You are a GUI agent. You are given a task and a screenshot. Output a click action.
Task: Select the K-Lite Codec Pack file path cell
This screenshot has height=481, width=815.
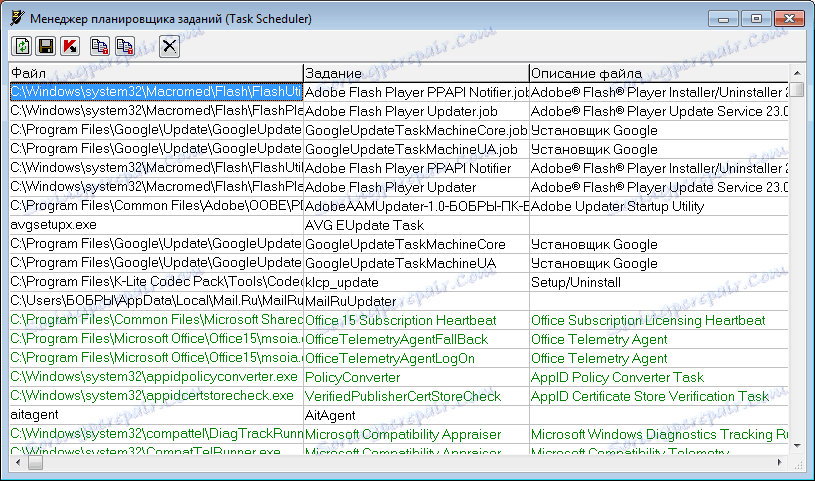click(156, 282)
